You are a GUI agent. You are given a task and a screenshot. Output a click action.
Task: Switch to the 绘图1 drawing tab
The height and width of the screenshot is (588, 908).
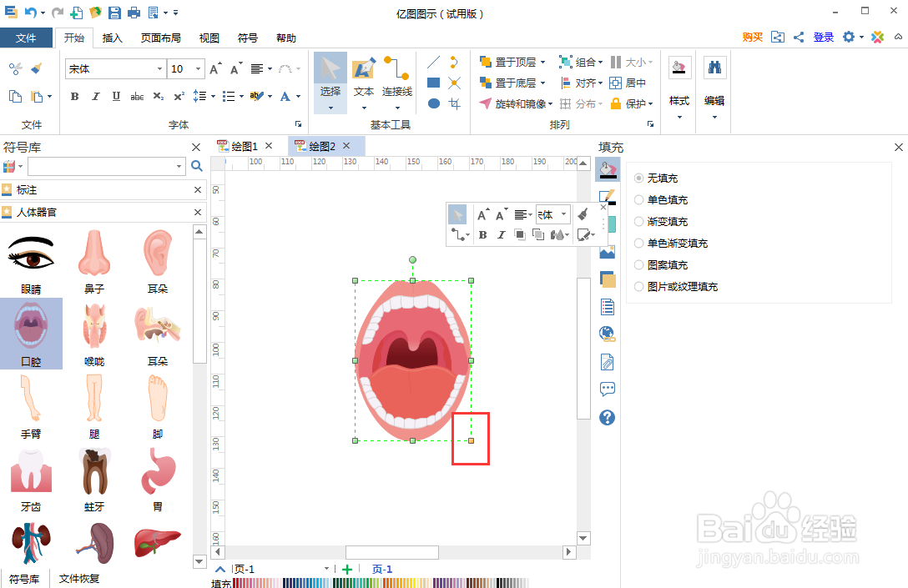[245, 145]
